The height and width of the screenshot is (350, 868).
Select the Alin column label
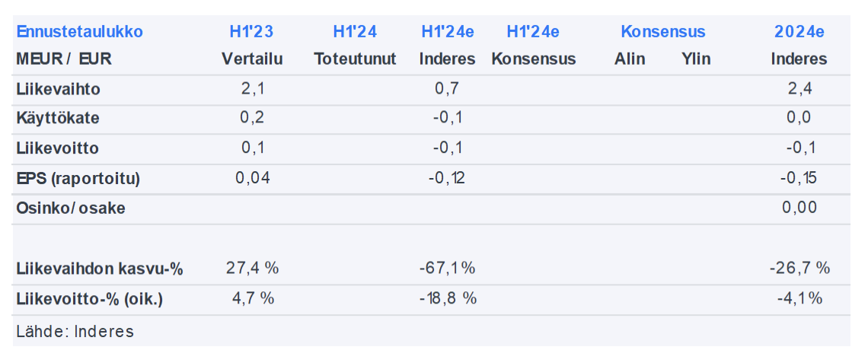click(630, 59)
